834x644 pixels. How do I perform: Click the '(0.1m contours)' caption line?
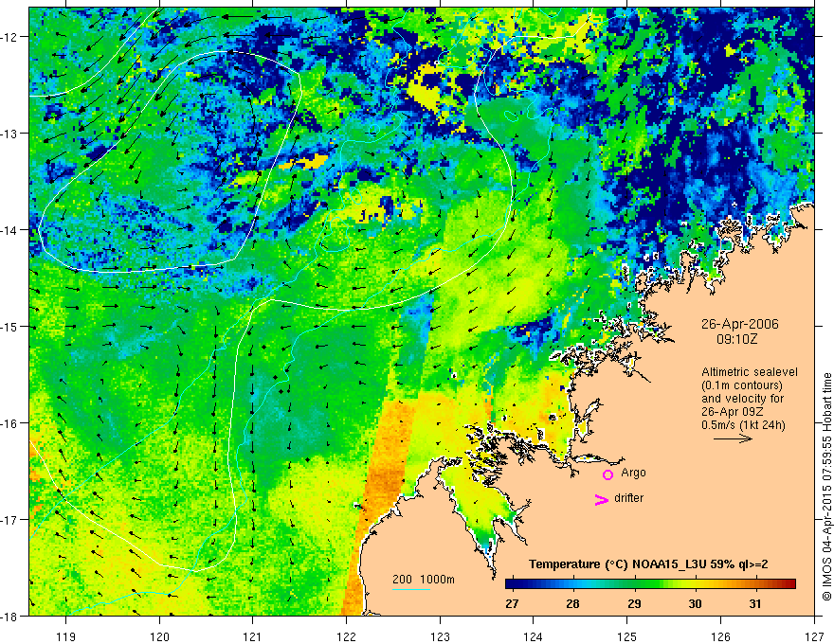click(742, 385)
